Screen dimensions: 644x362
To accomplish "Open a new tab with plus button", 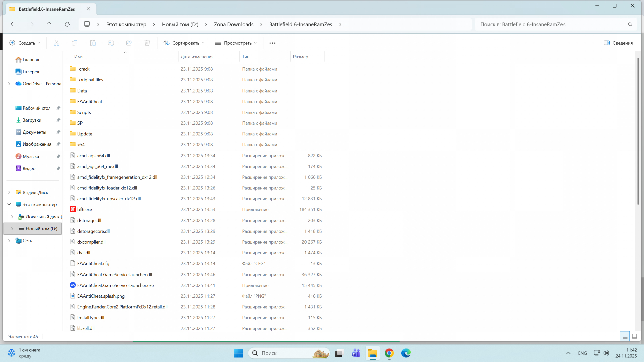I will (x=105, y=9).
